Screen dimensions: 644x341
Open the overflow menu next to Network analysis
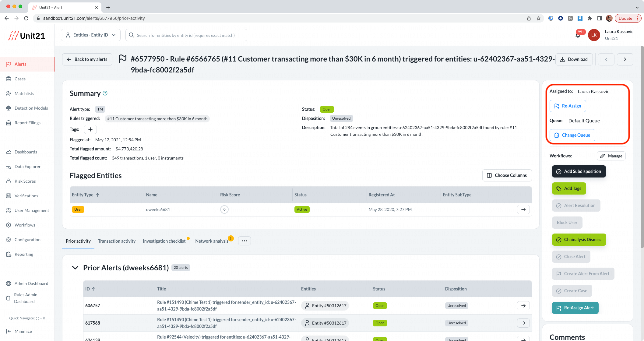coord(244,241)
